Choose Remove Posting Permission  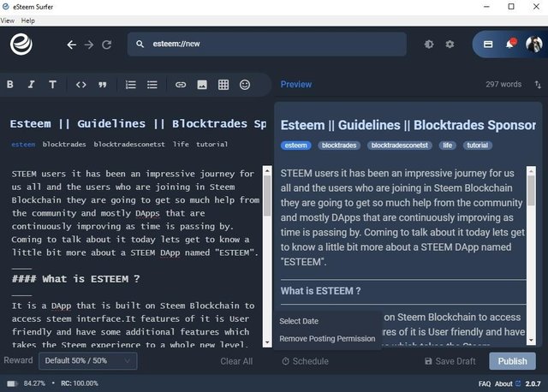tap(327, 339)
